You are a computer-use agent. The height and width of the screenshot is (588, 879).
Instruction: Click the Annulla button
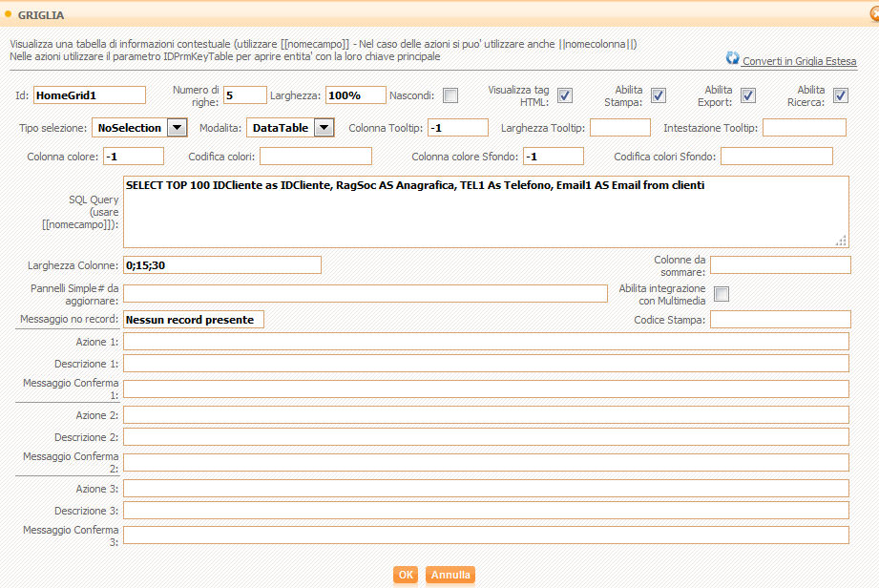click(450, 575)
